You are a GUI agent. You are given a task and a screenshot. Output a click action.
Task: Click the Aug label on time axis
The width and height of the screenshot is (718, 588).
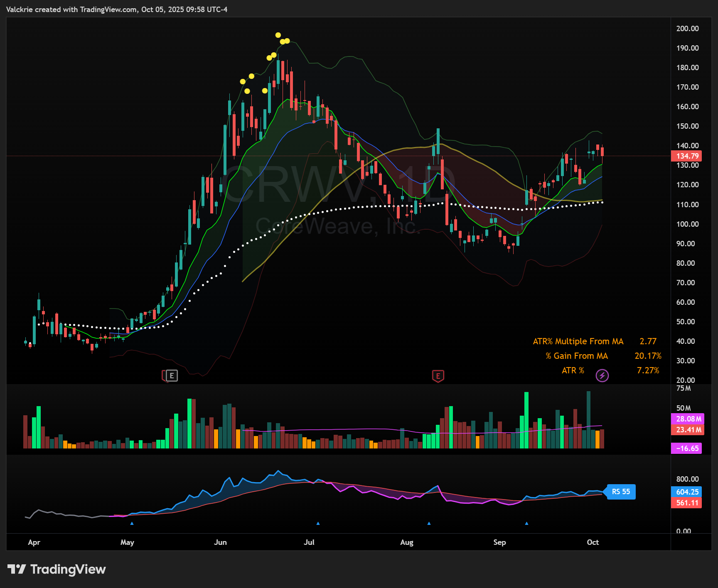[407, 542]
